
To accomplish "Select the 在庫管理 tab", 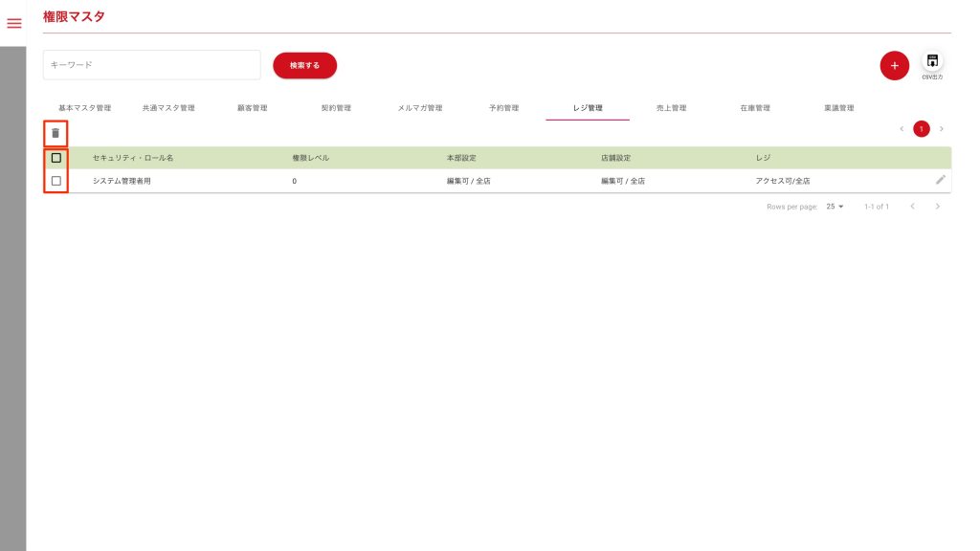I will (x=754, y=108).
